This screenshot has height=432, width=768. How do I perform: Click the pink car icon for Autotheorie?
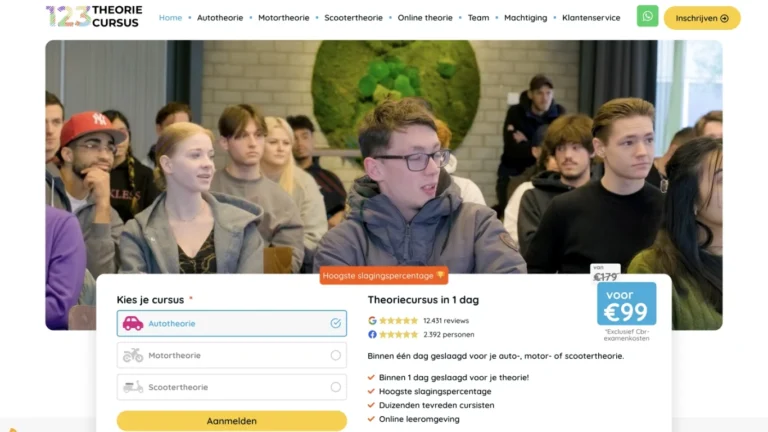coord(133,323)
